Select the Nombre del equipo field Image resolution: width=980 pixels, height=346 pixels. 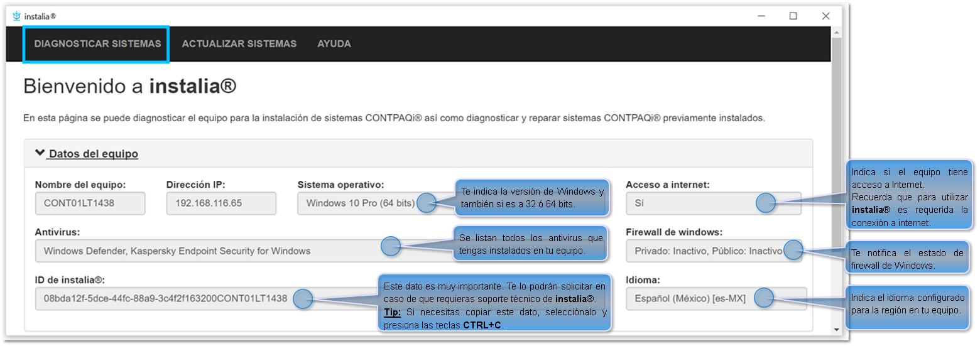coord(90,203)
